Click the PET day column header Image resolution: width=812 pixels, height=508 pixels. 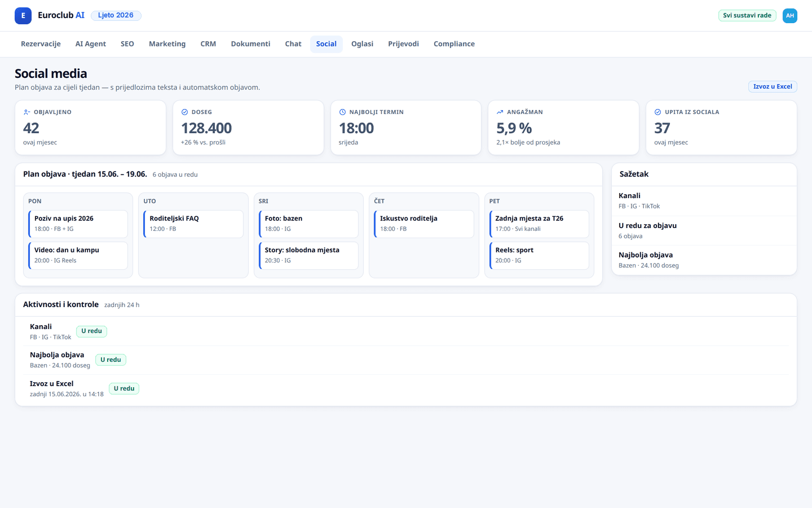click(495, 201)
